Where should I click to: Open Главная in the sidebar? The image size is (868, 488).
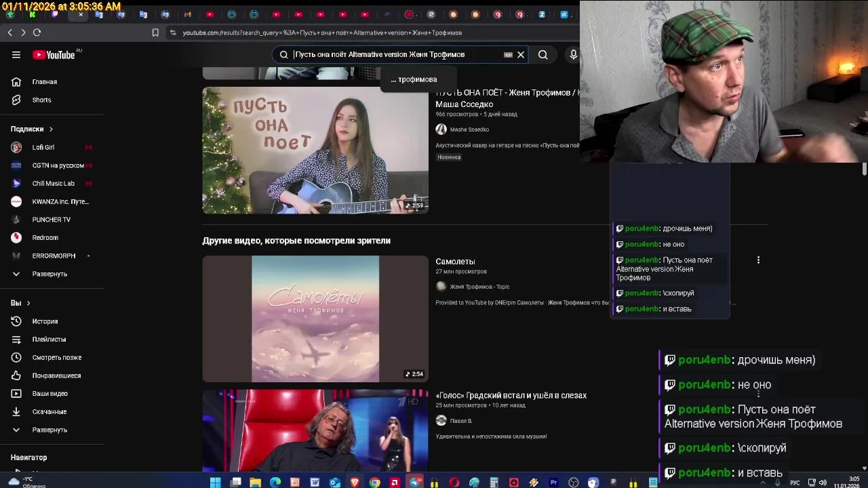(52, 82)
